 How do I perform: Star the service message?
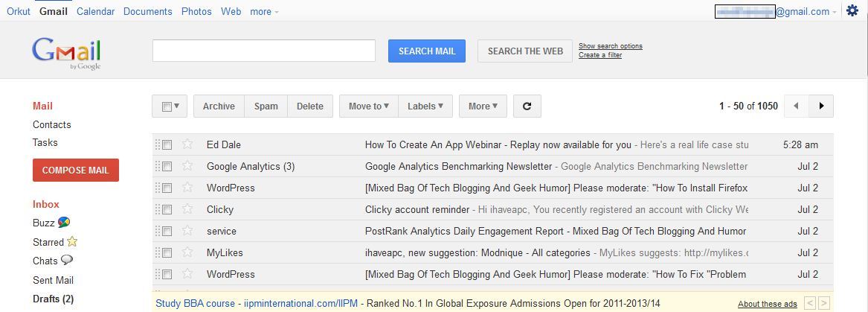point(187,231)
